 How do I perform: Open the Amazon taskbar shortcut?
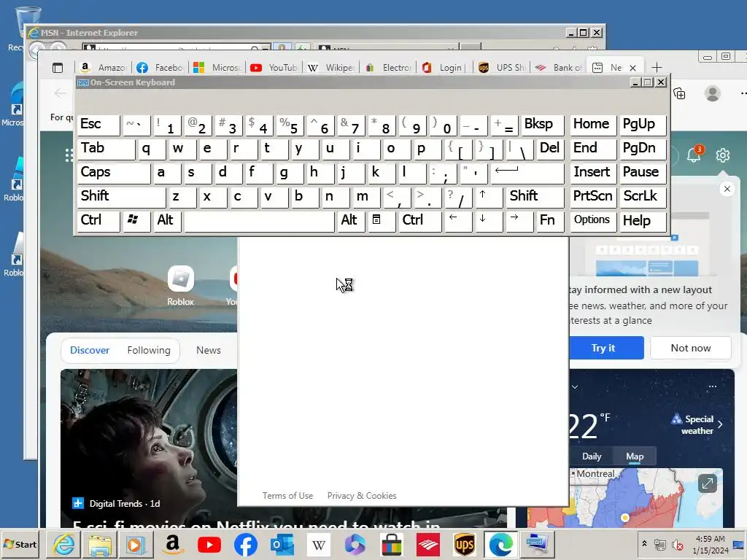point(172,544)
